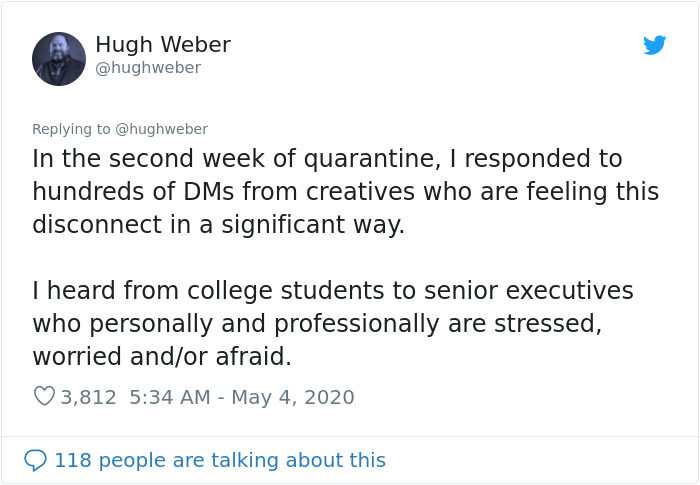The height and width of the screenshot is (485, 700).
Task: Select the word "quarantine," in the tweet
Action: (373, 159)
